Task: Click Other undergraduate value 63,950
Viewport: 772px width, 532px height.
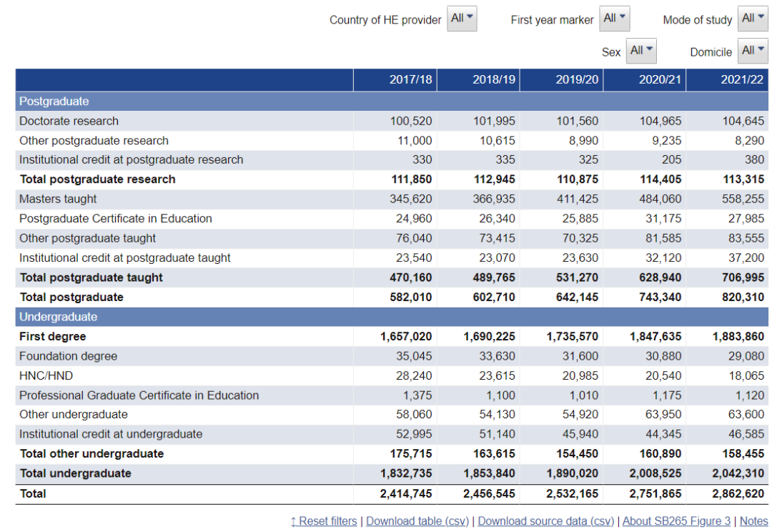Action: [x=663, y=415]
